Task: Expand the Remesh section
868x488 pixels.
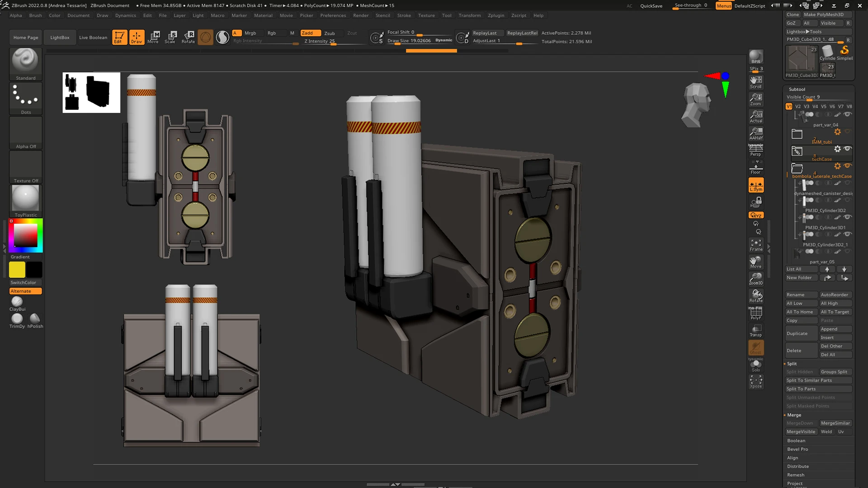Action: point(796,475)
